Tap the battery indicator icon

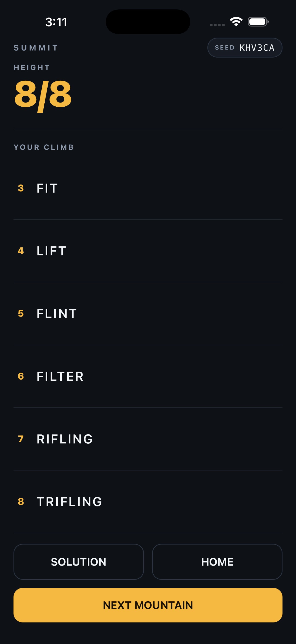(258, 22)
